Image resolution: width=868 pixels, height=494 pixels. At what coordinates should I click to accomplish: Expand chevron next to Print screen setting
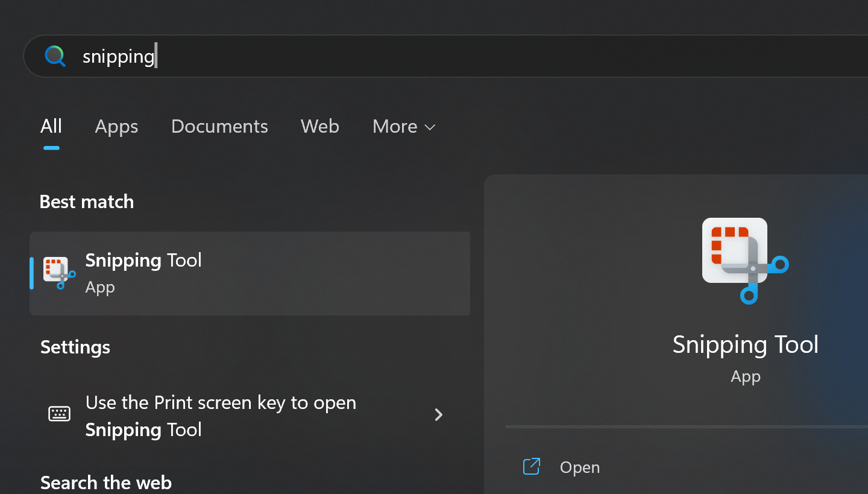(x=439, y=414)
